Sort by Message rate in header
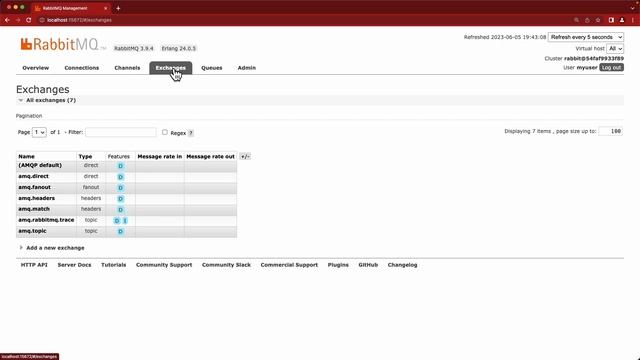The image size is (640, 360). pos(160,156)
